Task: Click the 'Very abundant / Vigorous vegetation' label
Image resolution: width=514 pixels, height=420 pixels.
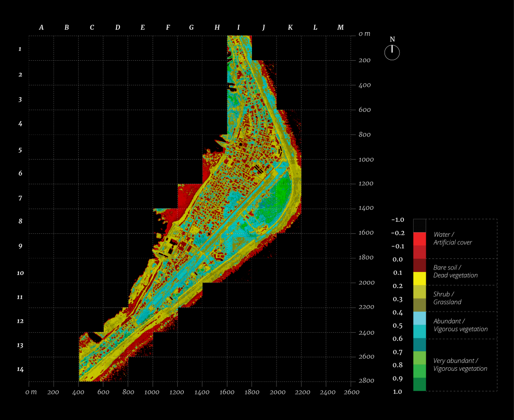Action: [460, 364]
